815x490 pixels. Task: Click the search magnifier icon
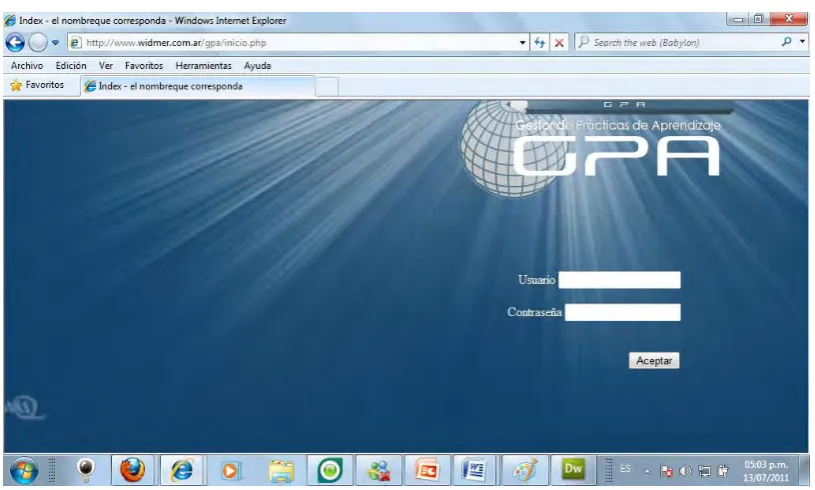pyautogui.click(x=786, y=42)
